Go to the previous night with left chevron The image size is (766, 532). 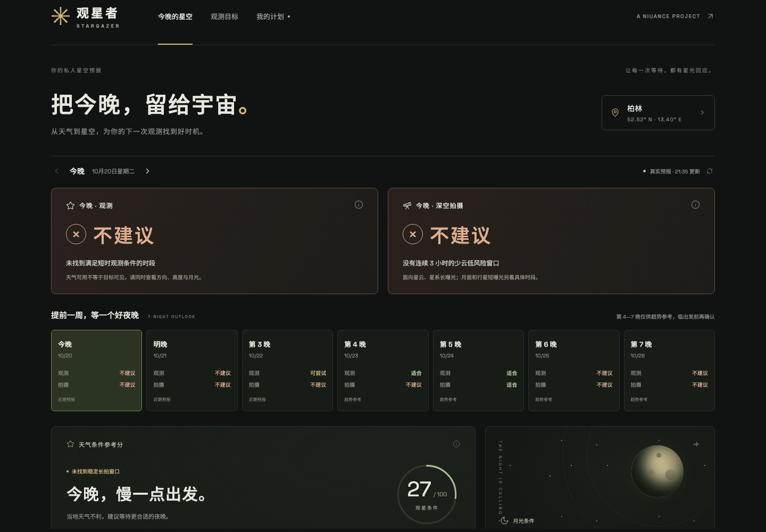tap(57, 171)
